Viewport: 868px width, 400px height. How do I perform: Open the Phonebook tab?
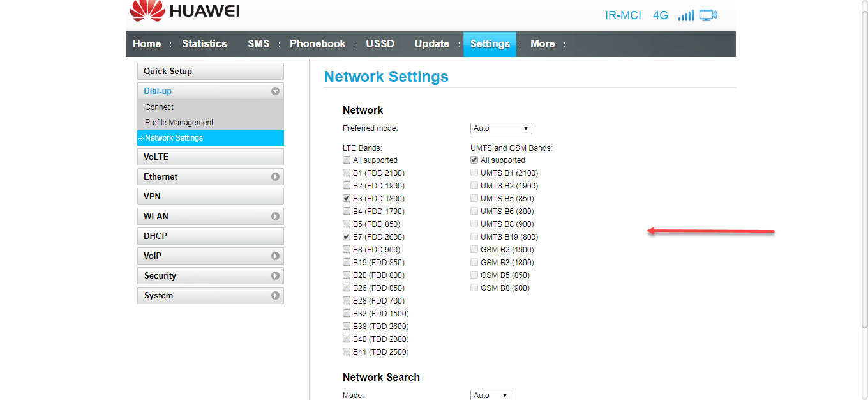pyautogui.click(x=317, y=44)
